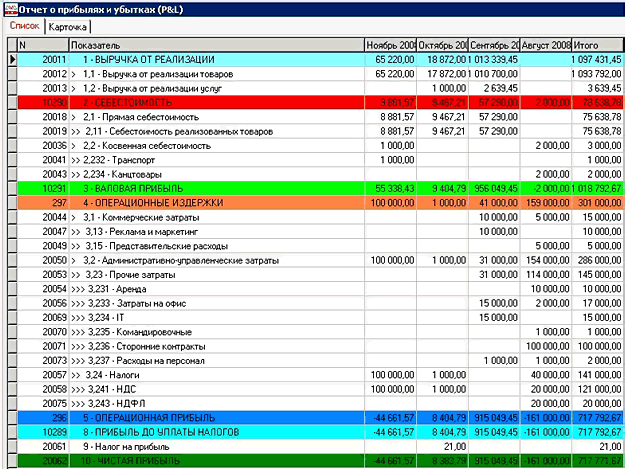Click the Октябрь column header
This screenshot has height=471, width=625.
(442, 45)
